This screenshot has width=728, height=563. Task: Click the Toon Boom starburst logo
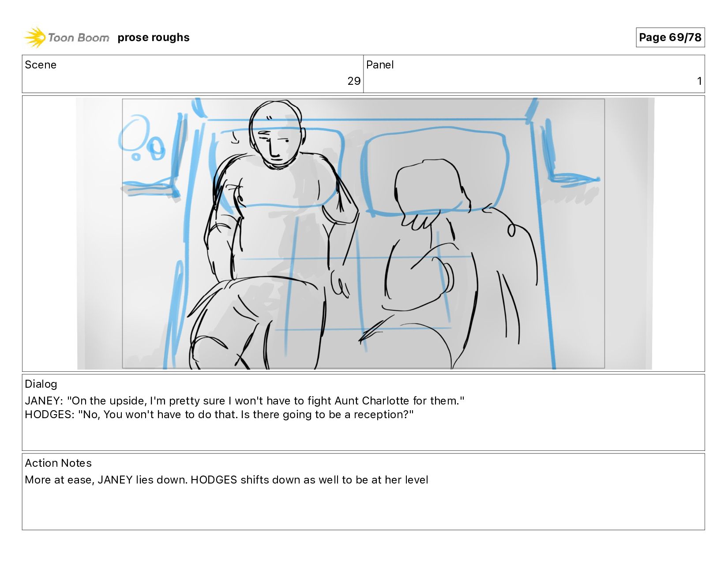point(34,37)
